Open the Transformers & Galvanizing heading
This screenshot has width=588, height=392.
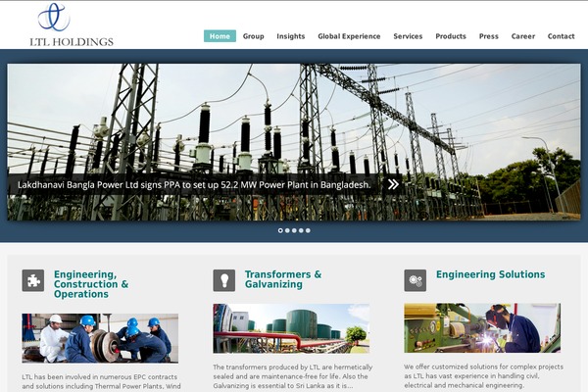coord(283,279)
